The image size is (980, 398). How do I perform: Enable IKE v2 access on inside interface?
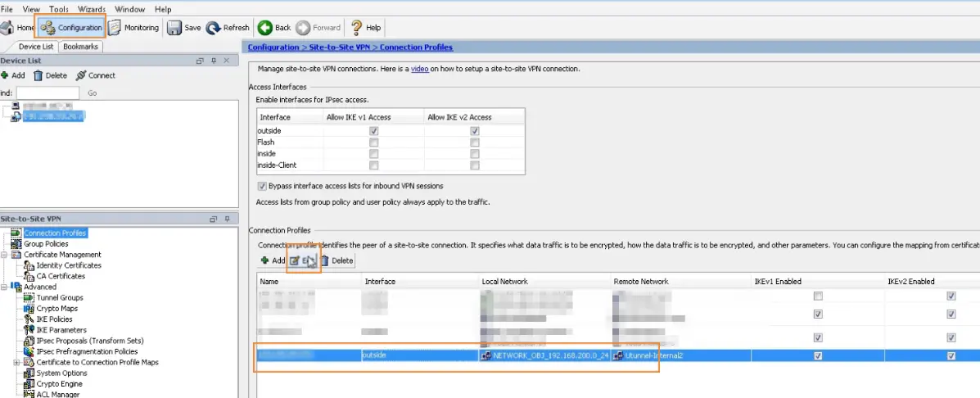(475, 154)
